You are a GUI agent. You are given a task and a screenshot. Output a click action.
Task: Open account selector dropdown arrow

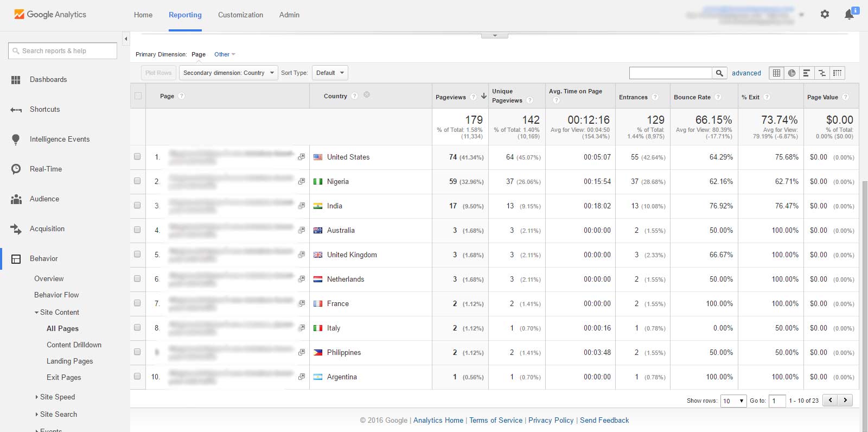tap(801, 15)
